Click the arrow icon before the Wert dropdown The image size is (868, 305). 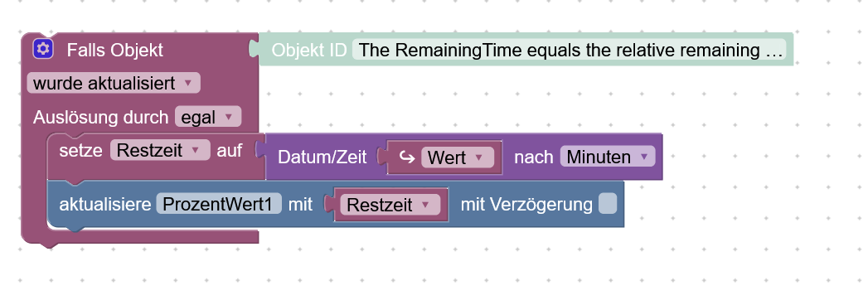coord(407,157)
